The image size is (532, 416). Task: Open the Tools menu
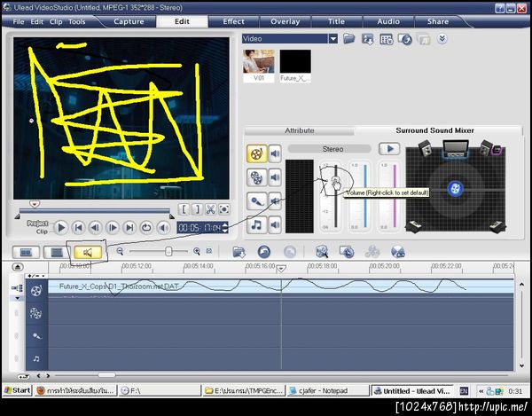point(77,21)
